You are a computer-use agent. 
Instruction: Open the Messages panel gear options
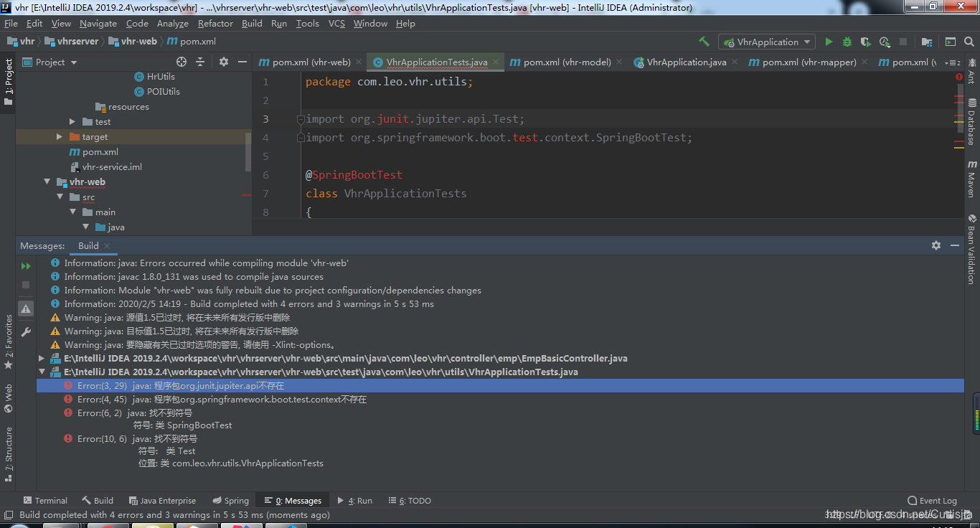(936, 245)
